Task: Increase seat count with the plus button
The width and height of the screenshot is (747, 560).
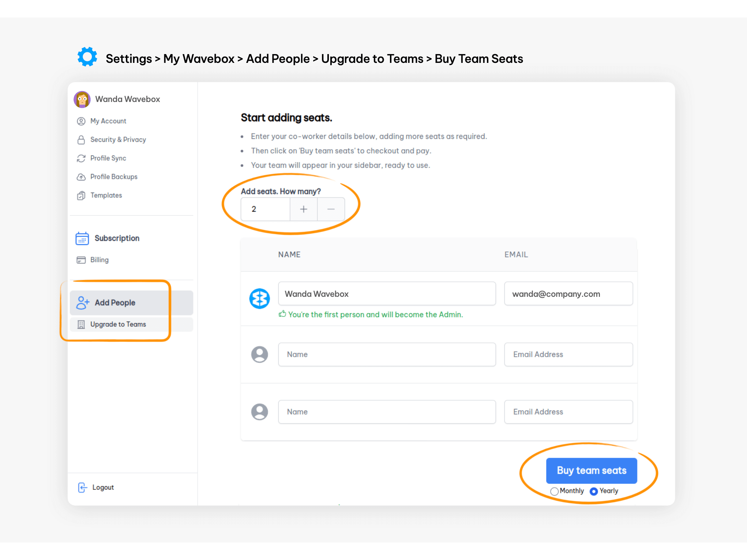Action: pyautogui.click(x=304, y=209)
